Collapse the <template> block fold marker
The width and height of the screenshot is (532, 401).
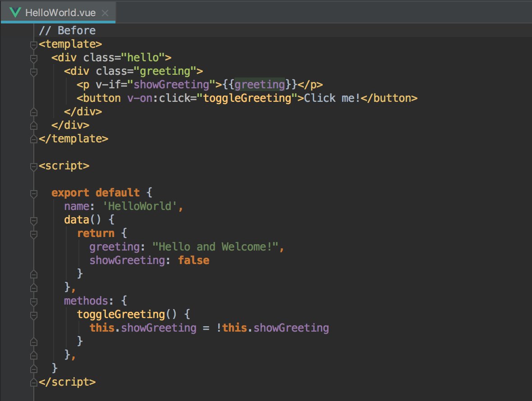pyautogui.click(x=34, y=45)
